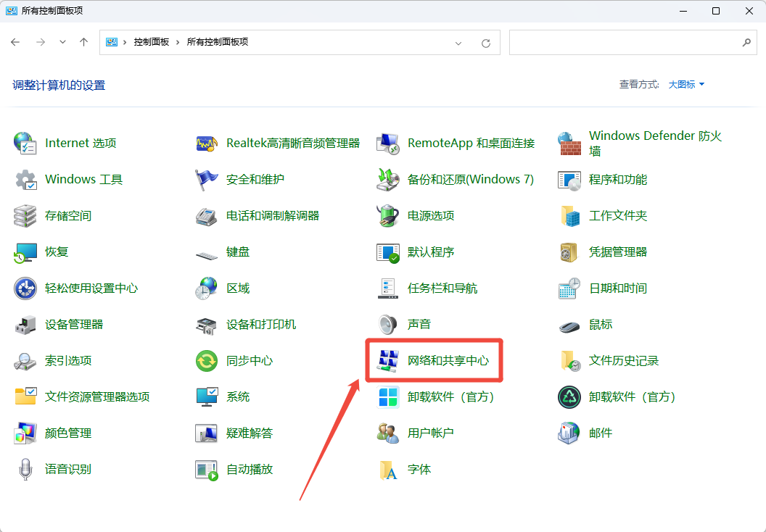The image size is (766, 532).
Task: Open the 区域 globe and clock icon
Action: (x=206, y=288)
